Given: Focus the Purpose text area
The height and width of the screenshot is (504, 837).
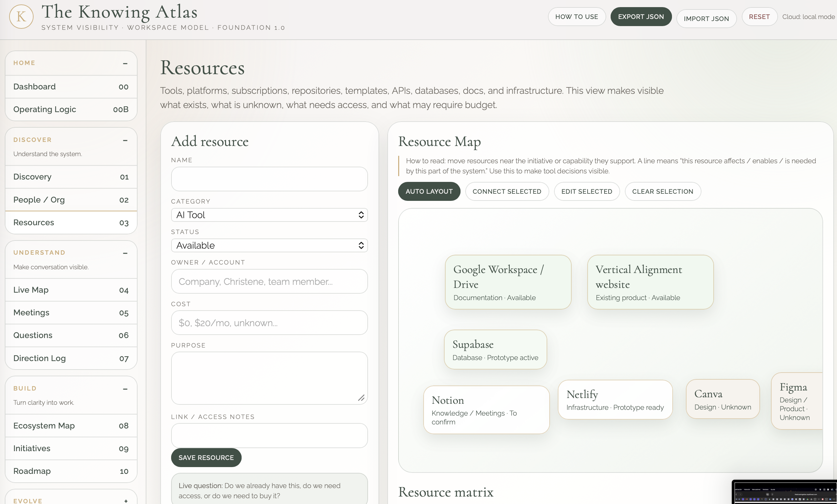Looking at the screenshot, I should [x=269, y=378].
